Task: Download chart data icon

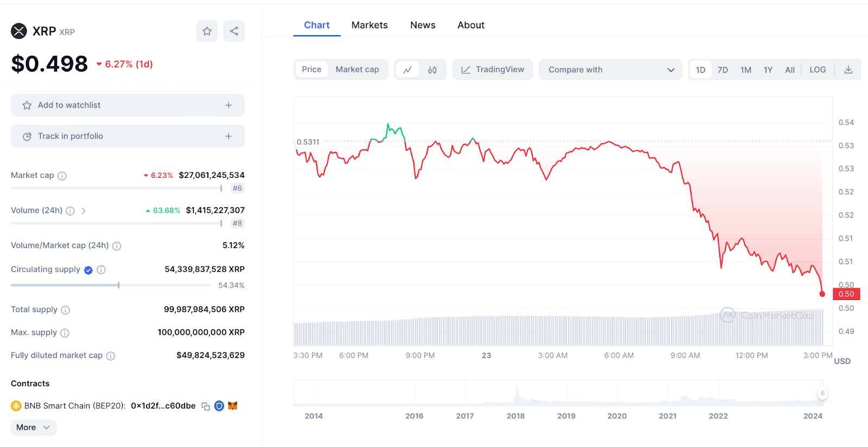Action: pyautogui.click(x=848, y=69)
